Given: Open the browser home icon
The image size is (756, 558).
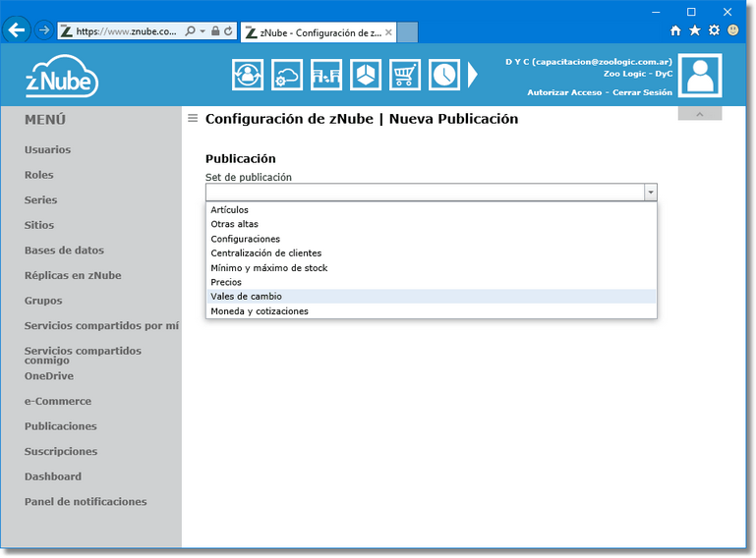Looking at the screenshot, I should click(x=675, y=30).
